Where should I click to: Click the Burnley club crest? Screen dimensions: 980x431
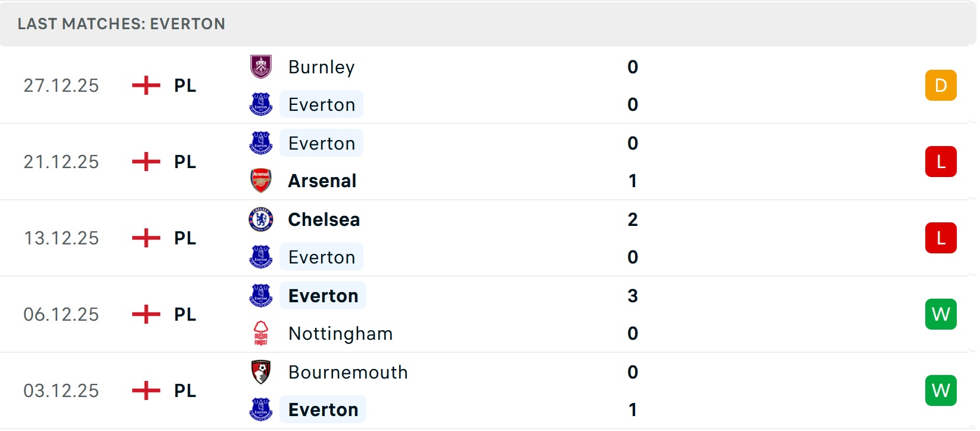click(x=261, y=67)
